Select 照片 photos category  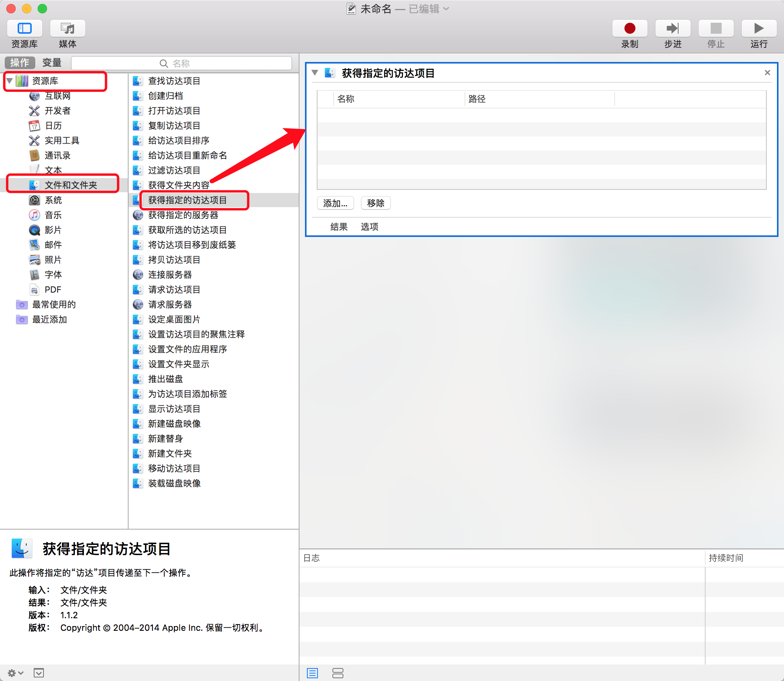53,260
